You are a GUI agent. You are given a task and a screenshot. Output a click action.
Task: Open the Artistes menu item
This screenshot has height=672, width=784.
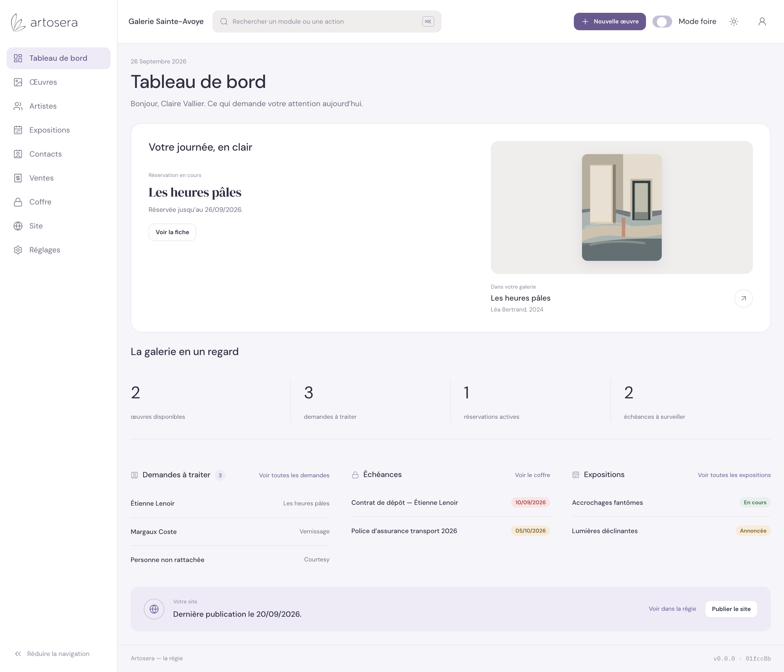pyautogui.click(x=59, y=106)
